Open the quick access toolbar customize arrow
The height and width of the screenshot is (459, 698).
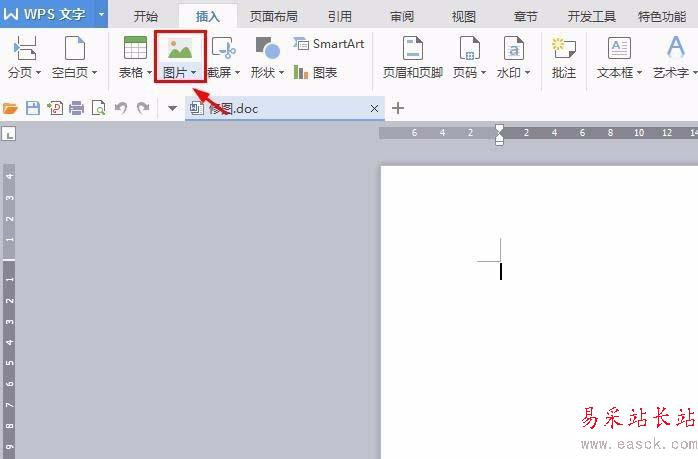click(172, 108)
